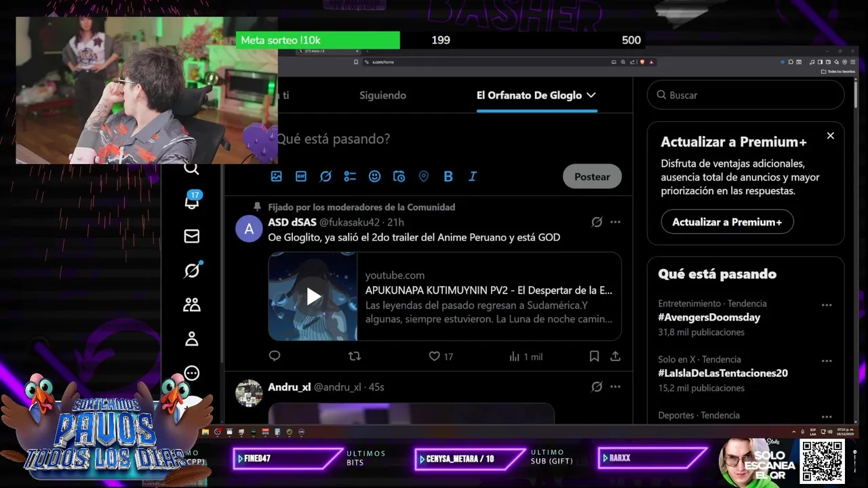The width and height of the screenshot is (868, 488).
Task: Switch to the Siguiendo tab
Action: 382,96
